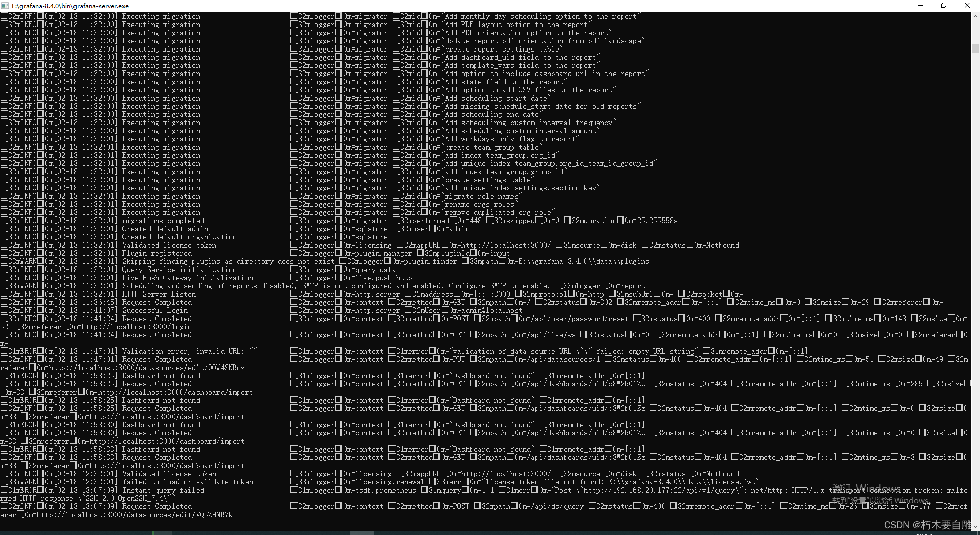The width and height of the screenshot is (980, 535).
Task: Click the 'Successful Login' log message
Action: click(x=155, y=310)
